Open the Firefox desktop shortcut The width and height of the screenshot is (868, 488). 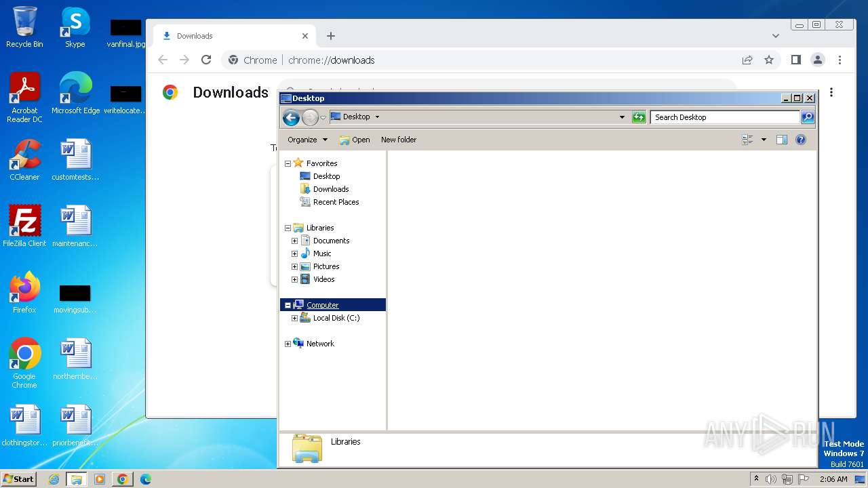[24, 293]
